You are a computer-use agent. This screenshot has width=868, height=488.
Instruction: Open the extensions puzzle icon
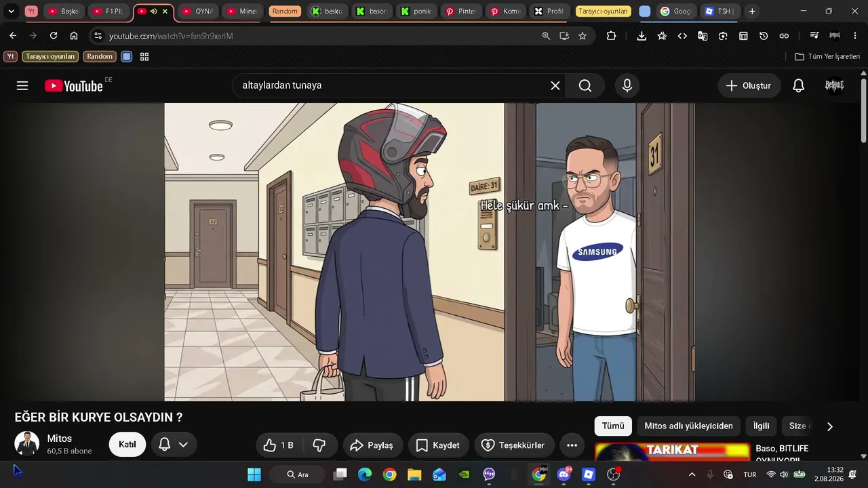611,36
